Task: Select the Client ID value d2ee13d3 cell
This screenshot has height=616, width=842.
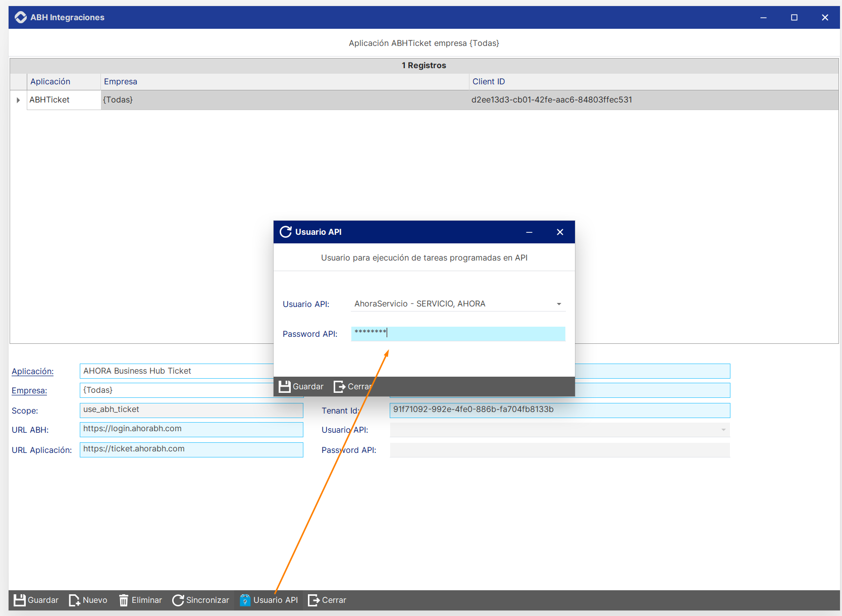Action: (x=654, y=100)
